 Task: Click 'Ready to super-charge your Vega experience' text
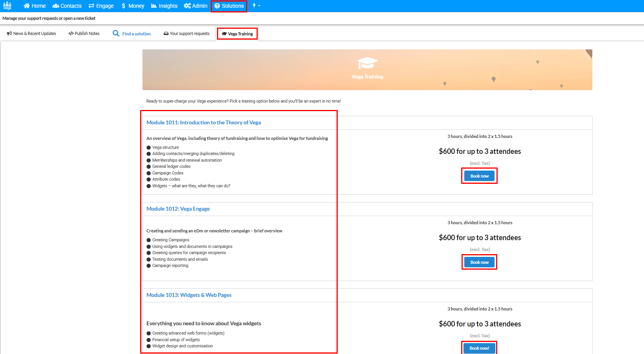click(x=243, y=101)
